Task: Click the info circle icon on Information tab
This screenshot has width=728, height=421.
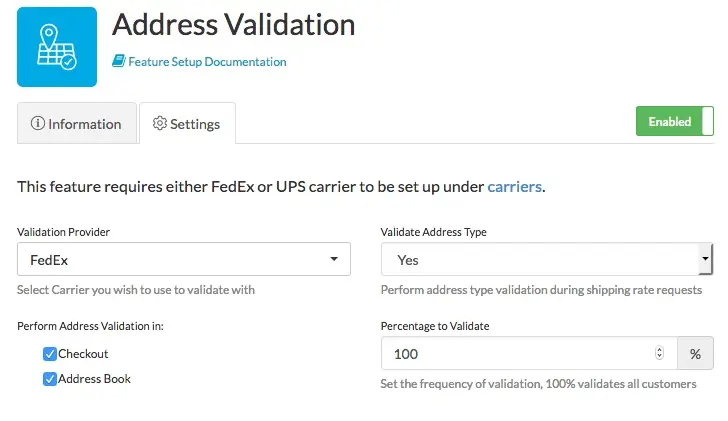Action: (x=38, y=123)
